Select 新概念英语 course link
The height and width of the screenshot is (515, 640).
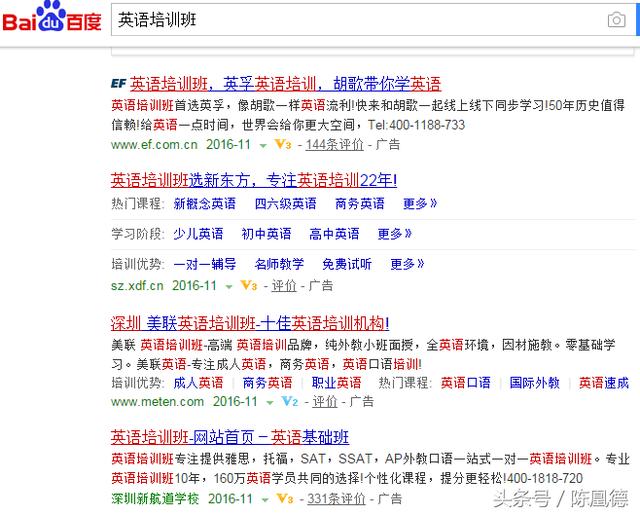pyautogui.click(x=204, y=203)
